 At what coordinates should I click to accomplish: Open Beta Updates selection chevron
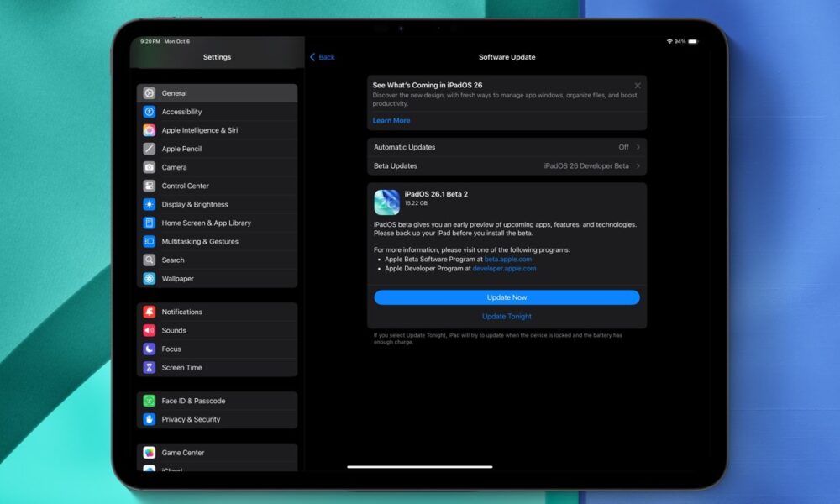click(638, 165)
